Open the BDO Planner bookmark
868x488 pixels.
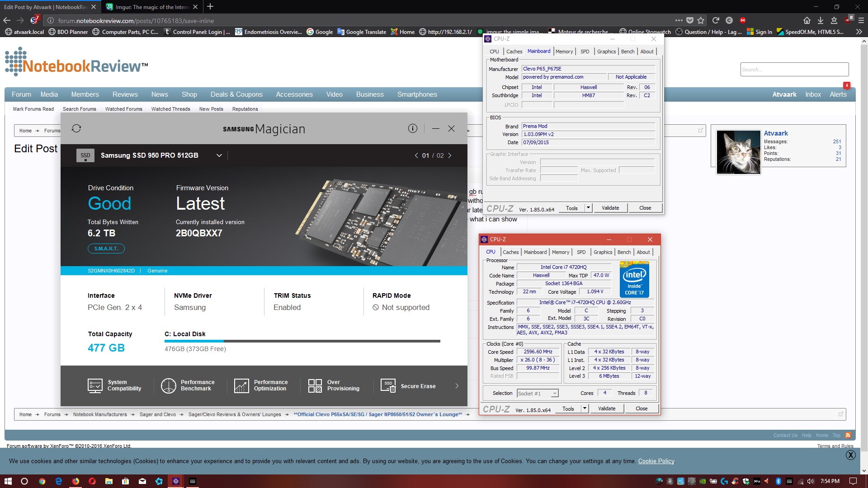tap(68, 32)
